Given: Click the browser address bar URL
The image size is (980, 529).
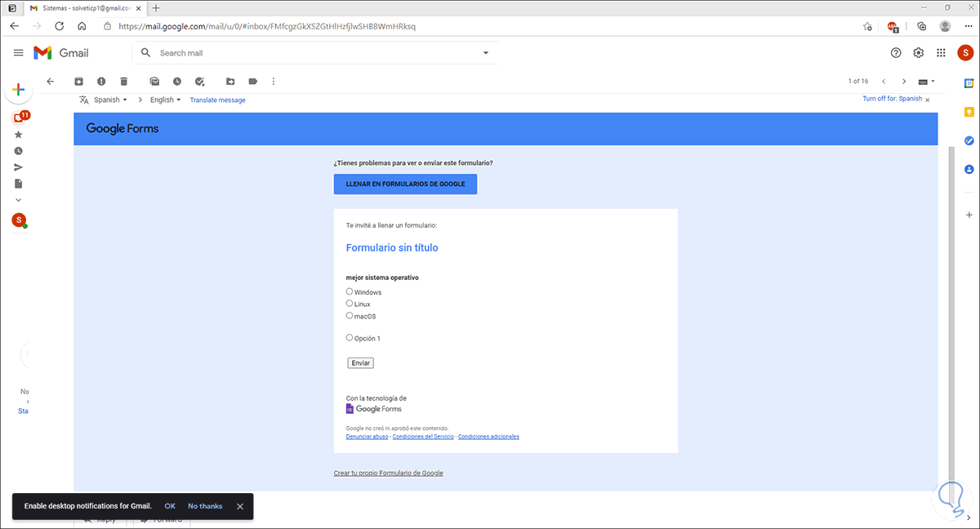Looking at the screenshot, I should 267,26.
